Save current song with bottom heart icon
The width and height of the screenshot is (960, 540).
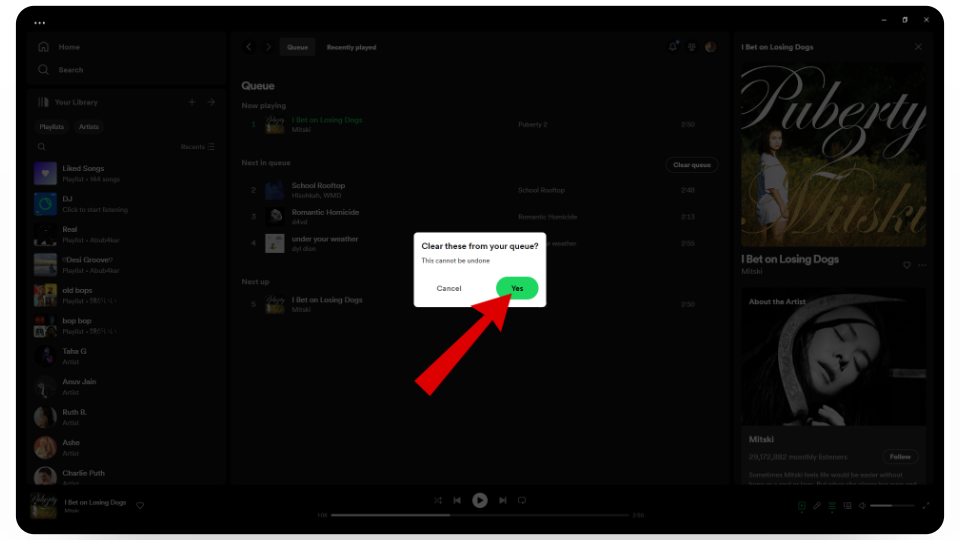(140, 506)
